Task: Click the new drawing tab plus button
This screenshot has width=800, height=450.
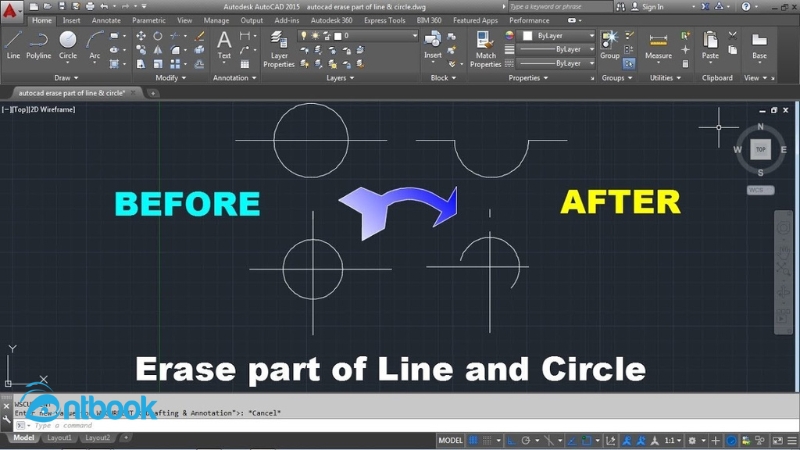Action: point(152,93)
